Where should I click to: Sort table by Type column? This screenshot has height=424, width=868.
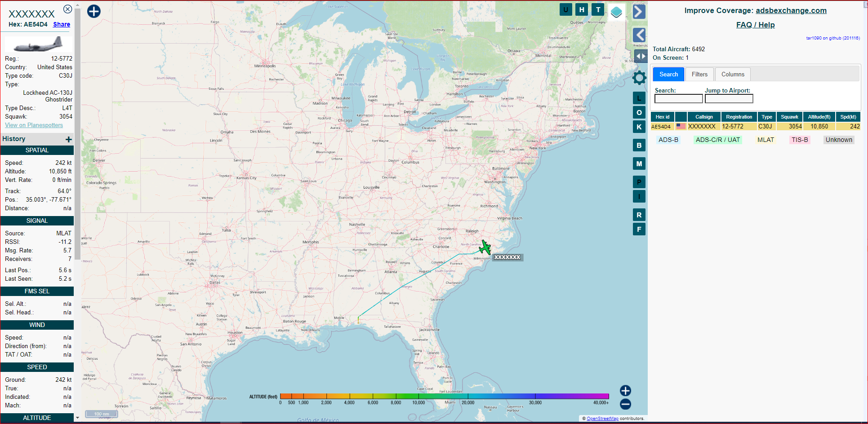(767, 117)
